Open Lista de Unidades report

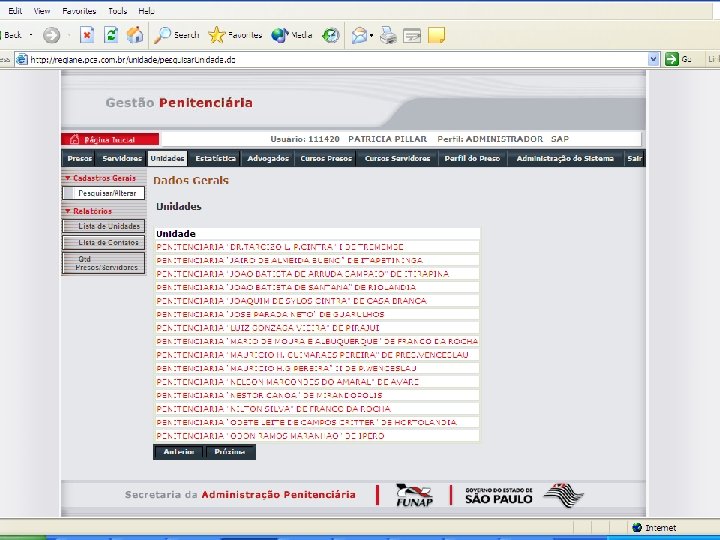coord(103,226)
